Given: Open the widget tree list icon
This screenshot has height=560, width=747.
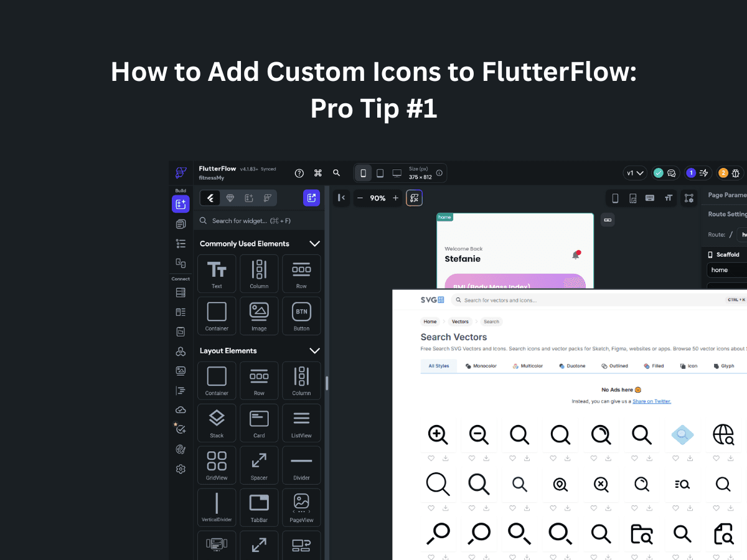Looking at the screenshot, I should 181,243.
